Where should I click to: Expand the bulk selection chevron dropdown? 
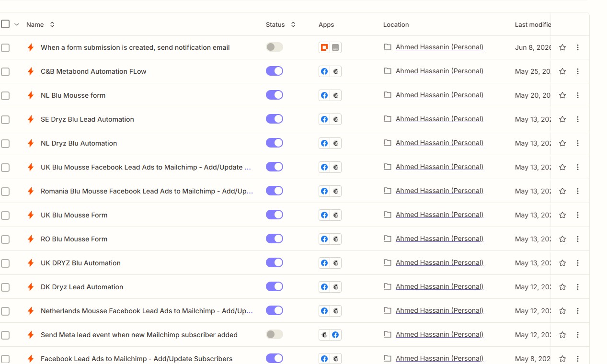17,24
